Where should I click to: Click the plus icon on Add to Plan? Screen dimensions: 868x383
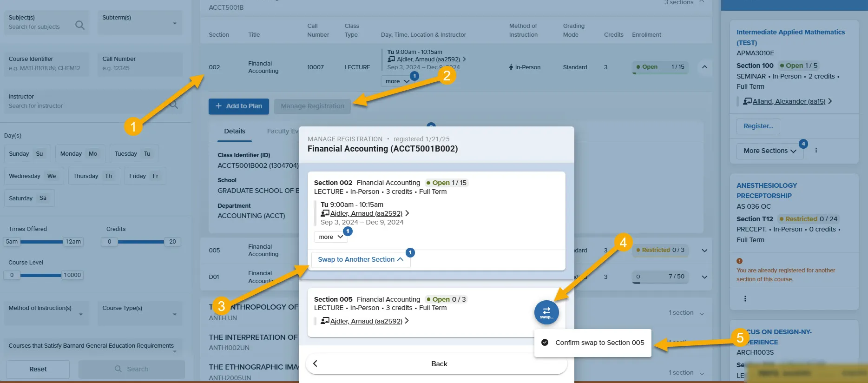[x=218, y=106]
